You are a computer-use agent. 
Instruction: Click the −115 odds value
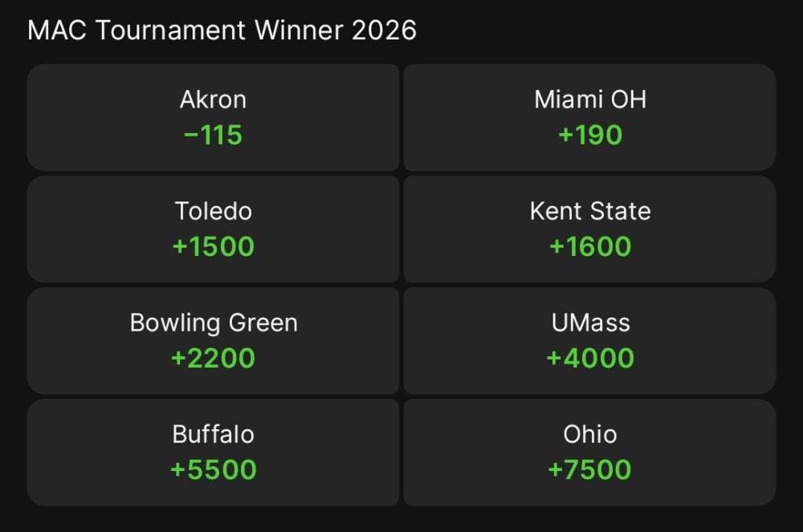point(213,135)
